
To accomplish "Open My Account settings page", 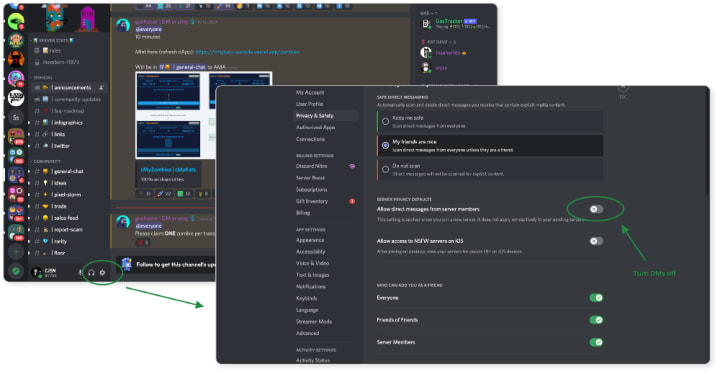I will [310, 92].
